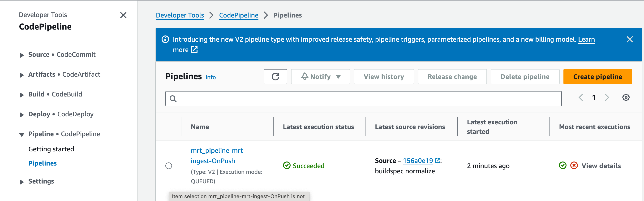Focus the pipelines search field

click(x=363, y=99)
